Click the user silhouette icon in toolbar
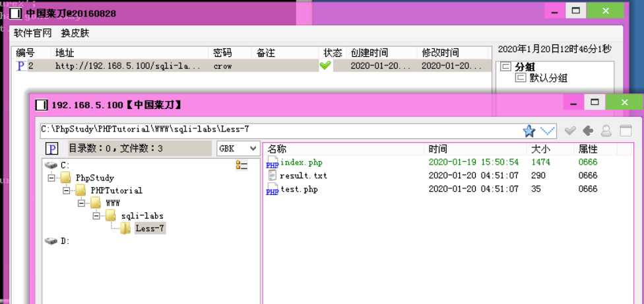The width and height of the screenshot is (644, 304). coord(606,131)
